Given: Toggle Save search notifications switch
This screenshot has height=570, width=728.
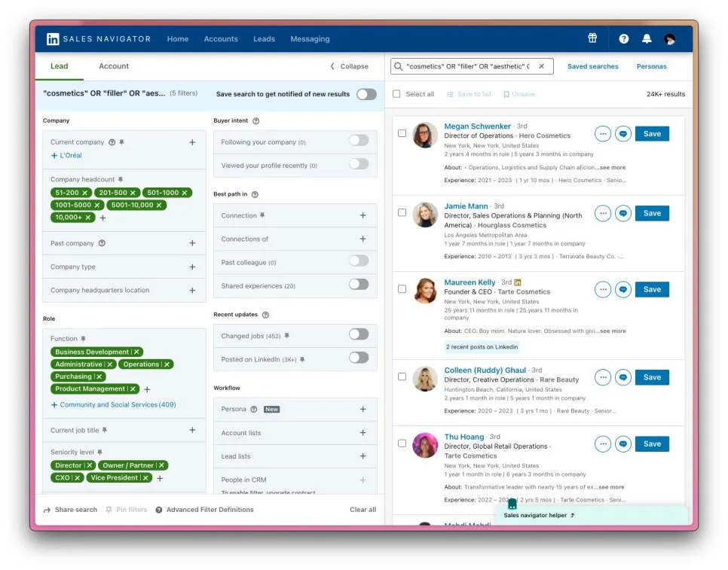Looking at the screenshot, I should click(x=366, y=94).
